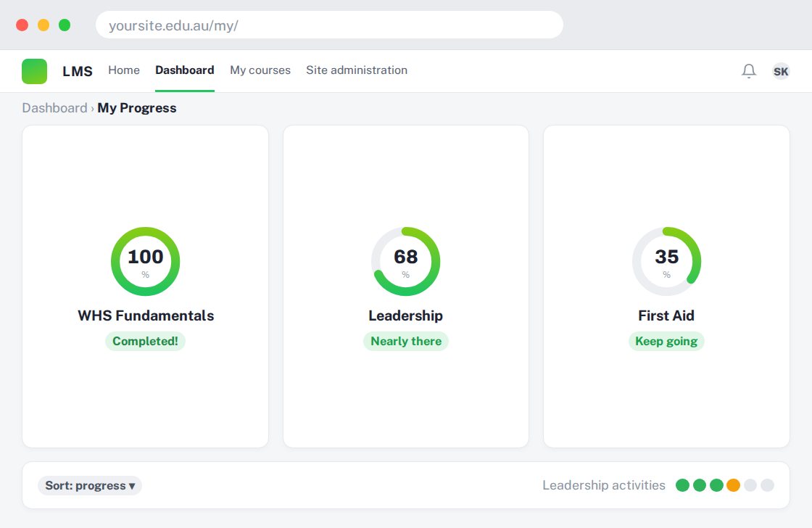This screenshot has height=528, width=812.
Task: Go to the Home nav item
Action: pyautogui.click(x=124, y=70)
